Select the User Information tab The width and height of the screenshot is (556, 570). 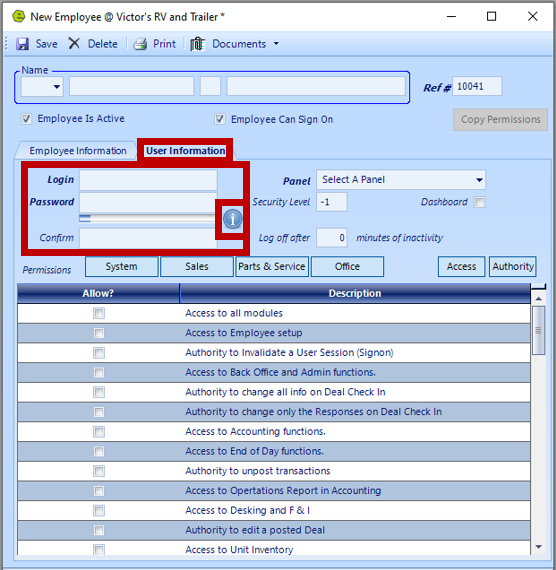(x=185, y=150)
